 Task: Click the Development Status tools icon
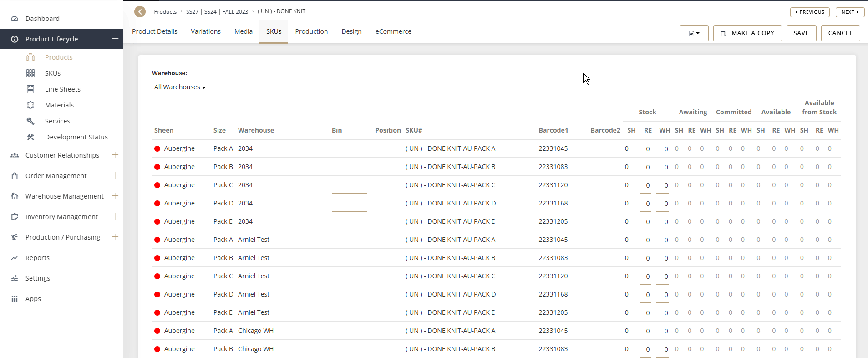[30, 137]
